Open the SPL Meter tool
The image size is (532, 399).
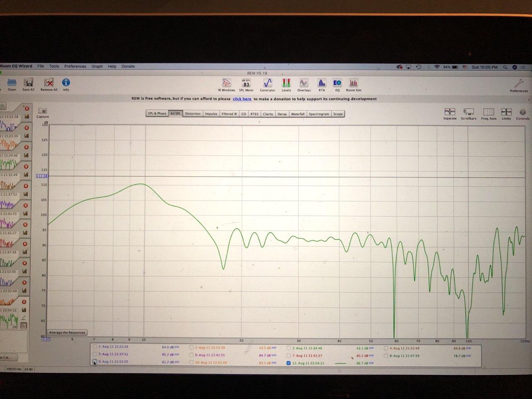(246, 84)
